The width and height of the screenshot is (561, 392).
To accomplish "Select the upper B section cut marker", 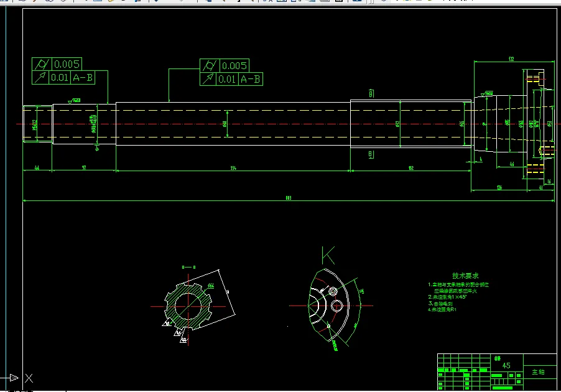I will click(x=371, y=94).
